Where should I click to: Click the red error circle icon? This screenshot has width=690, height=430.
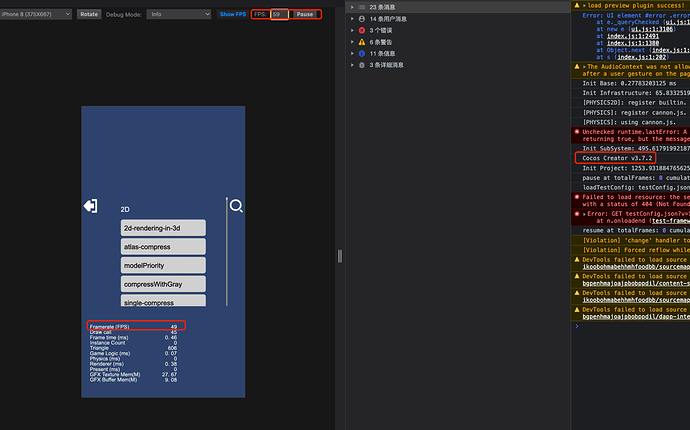(x=362, y=30)
